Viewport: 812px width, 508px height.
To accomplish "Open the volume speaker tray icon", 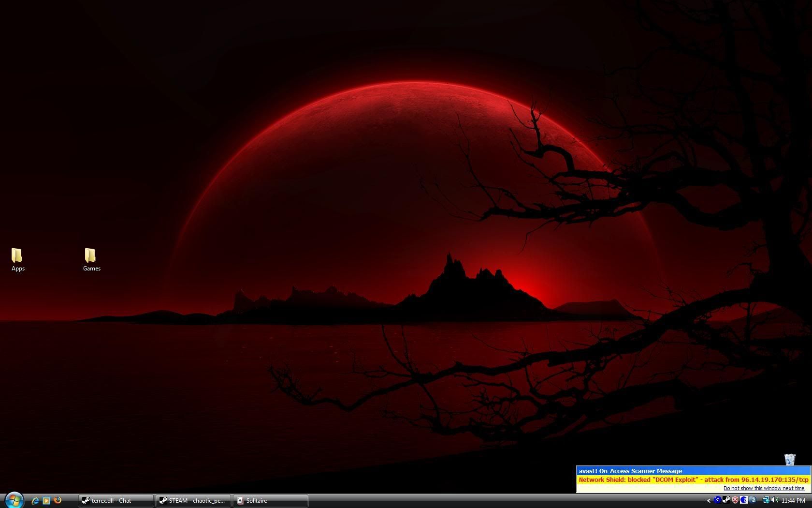I will (x=775, y=500).
